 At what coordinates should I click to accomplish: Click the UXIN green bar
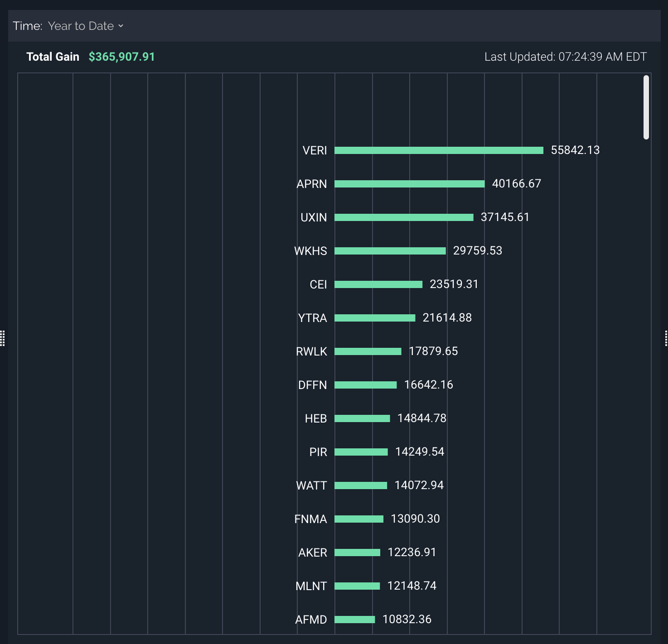point(404,217)
